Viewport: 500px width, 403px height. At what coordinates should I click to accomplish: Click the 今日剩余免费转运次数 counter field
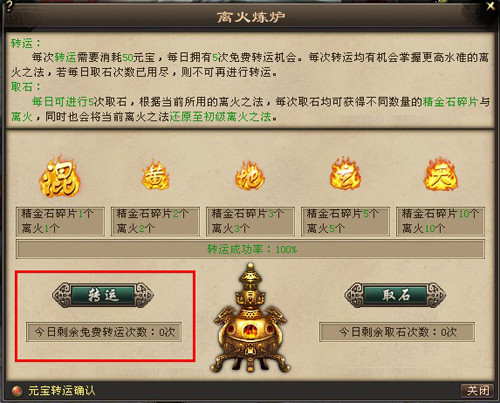tap(104, 332)
